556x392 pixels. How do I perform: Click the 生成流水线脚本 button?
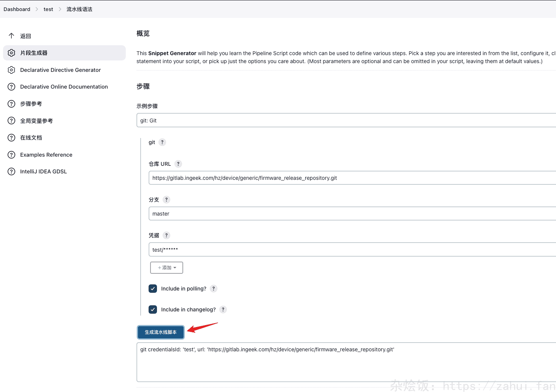pos(160,332)
